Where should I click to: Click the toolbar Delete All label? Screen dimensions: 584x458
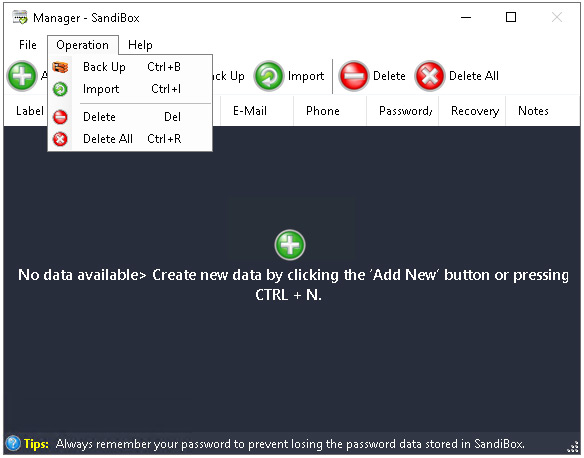pyautogui.click(x=474, y=76)
